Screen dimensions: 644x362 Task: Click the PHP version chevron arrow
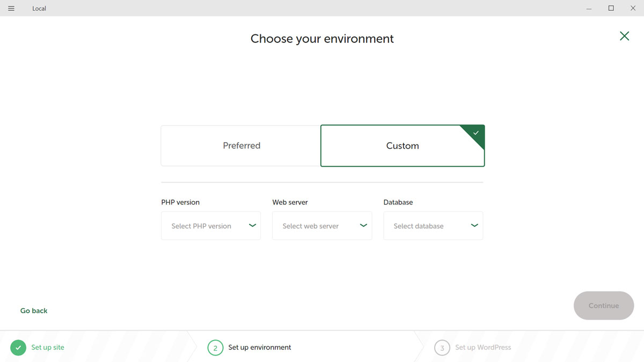(x=252, y=226)
